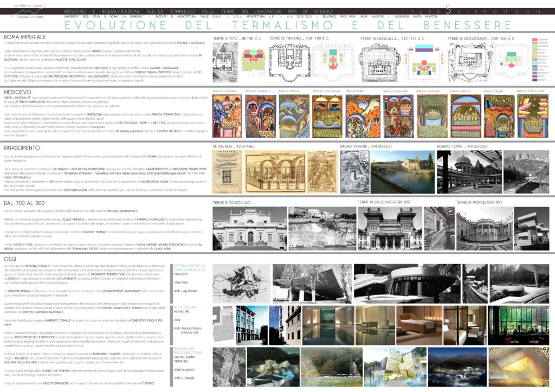The image size is (555, 392).
Task: Click the TERME DI TRAIANO caption
Action: [x=299, y=38]
